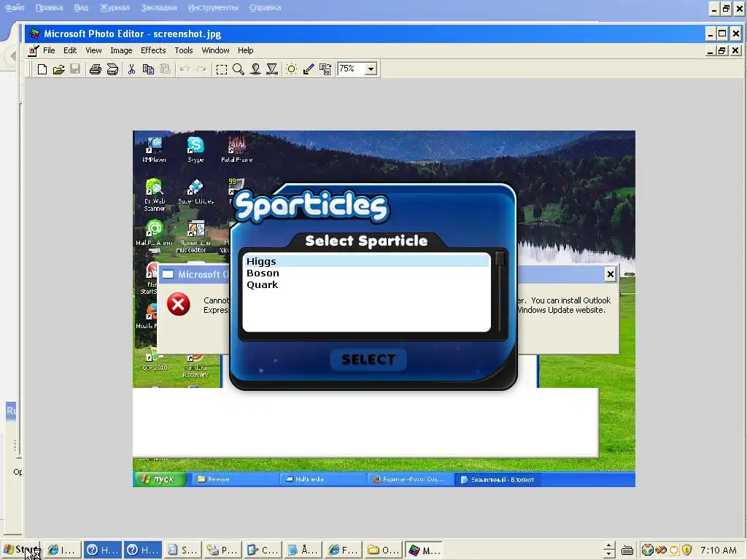
Task: Open Image Balance with the sun icon
Action: pos(292,69)
